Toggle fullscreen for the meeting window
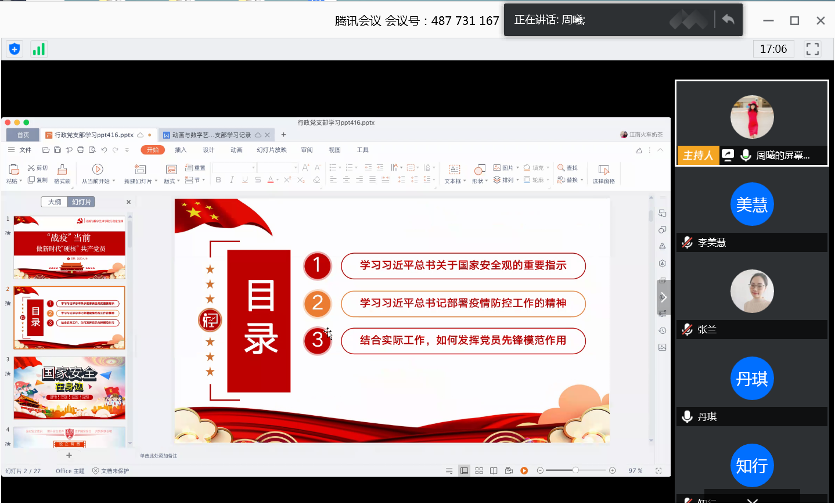835x504 pixels. click(812, 49)
